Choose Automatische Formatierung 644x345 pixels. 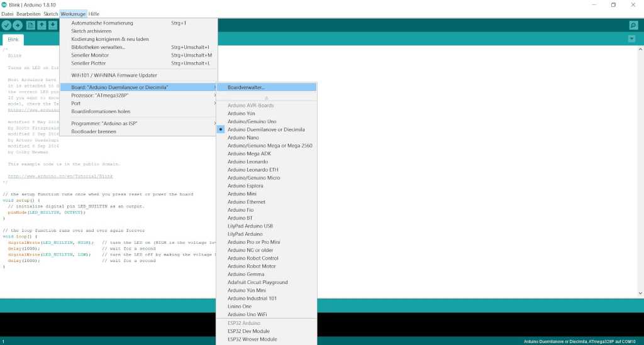point(139,23)
